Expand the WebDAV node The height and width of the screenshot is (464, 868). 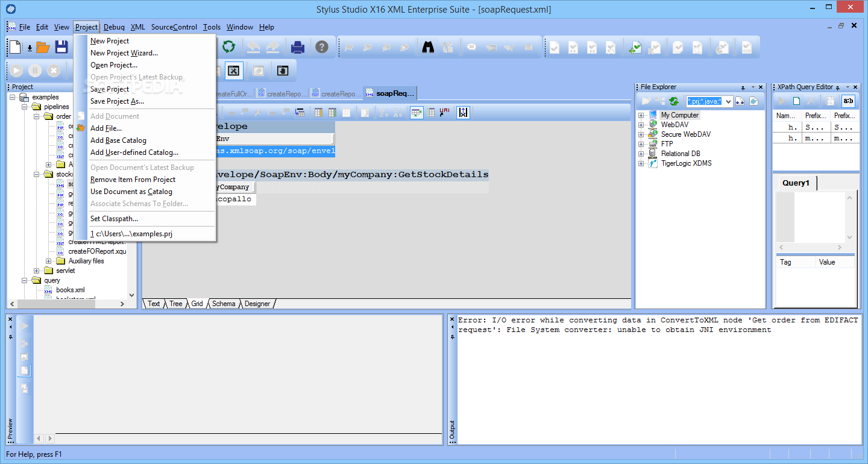641,125
